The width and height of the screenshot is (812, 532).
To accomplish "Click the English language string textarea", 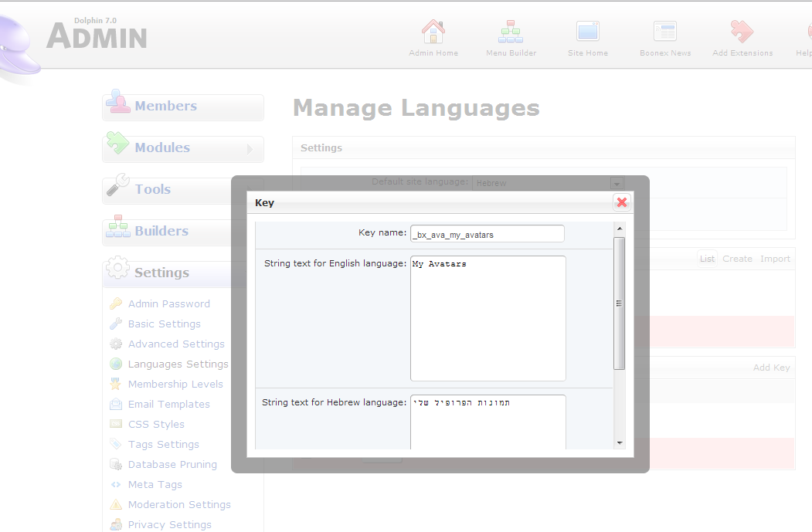I will [x=488, y=318].
